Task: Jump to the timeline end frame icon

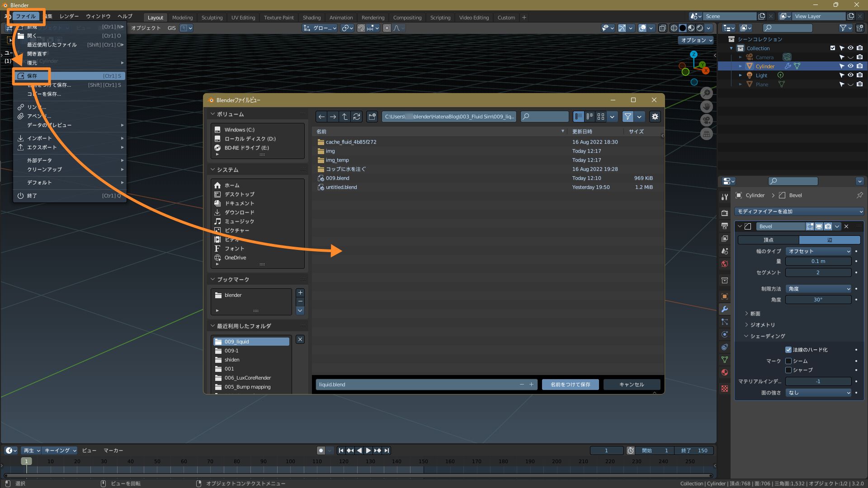Action: click(387, 450)
